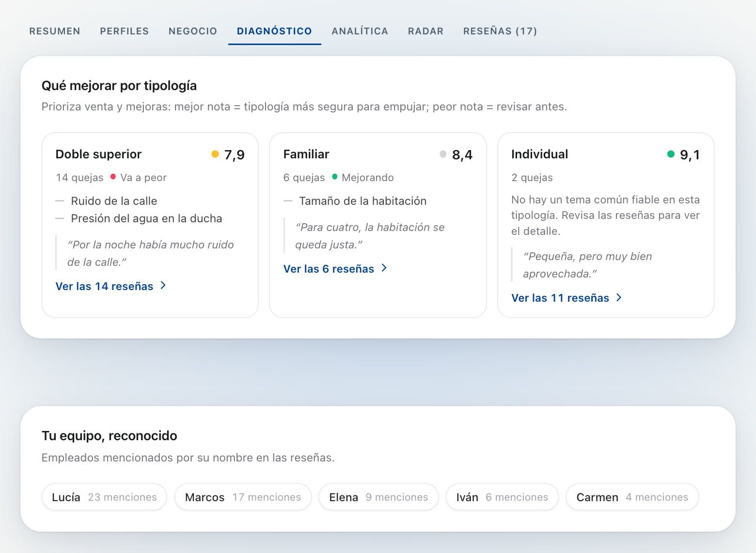Click the green 'Mejorando' trend dot
The width and height of the screenshot is (756, 553).
coord(334,177)
